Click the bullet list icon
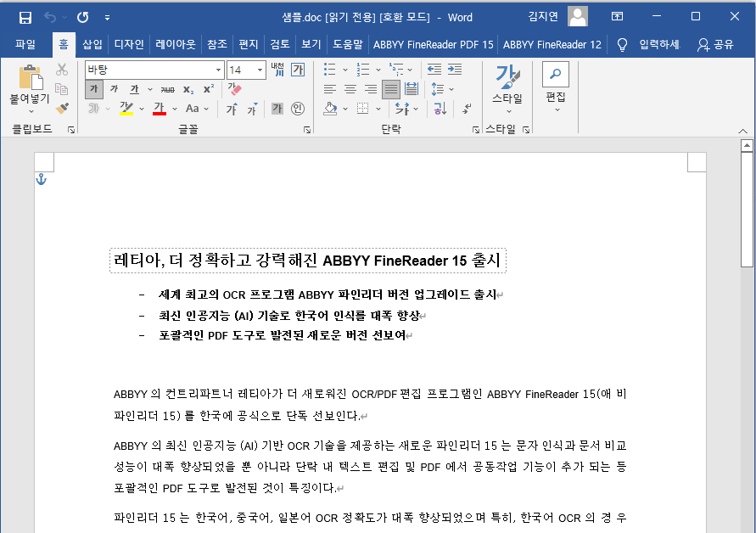The height and width of the screenshot is (533, 756). tap(330, 70)
